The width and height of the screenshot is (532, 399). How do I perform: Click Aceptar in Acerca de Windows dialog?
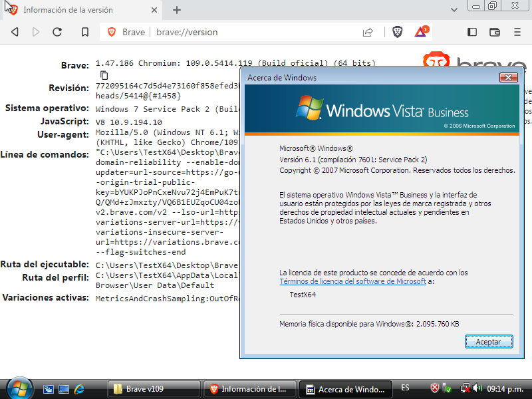489,342
